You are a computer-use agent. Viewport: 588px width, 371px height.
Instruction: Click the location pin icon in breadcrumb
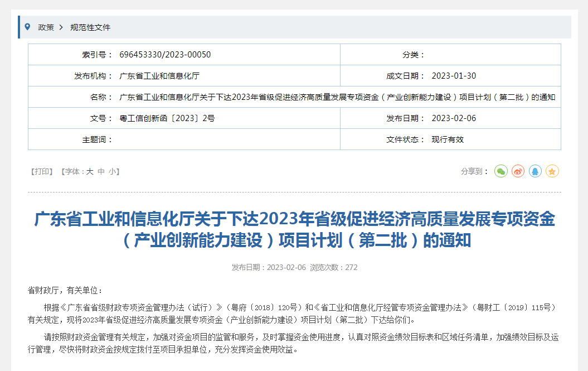[27, 27]
